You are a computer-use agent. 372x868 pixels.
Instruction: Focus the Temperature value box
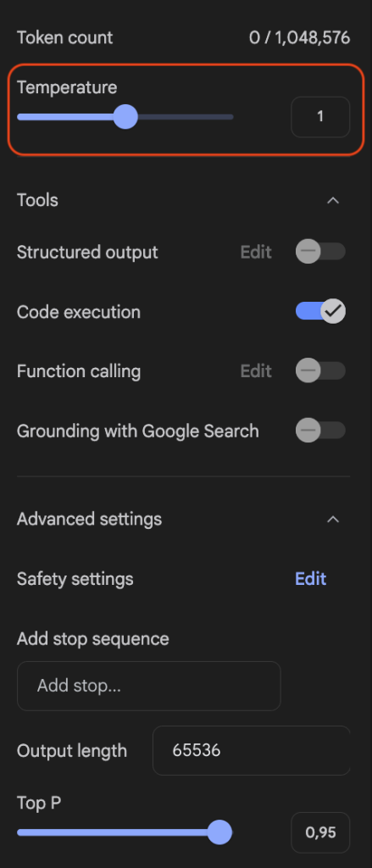coord(320,117)
